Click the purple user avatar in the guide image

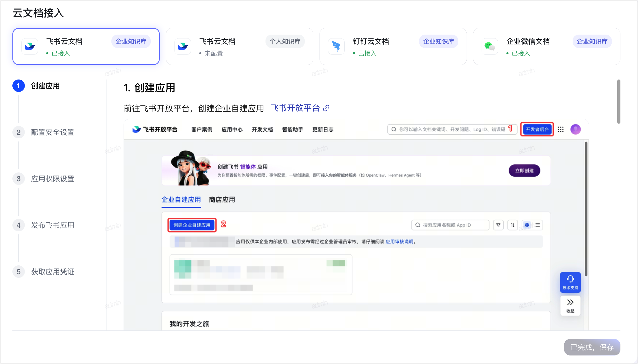point(576,129)
